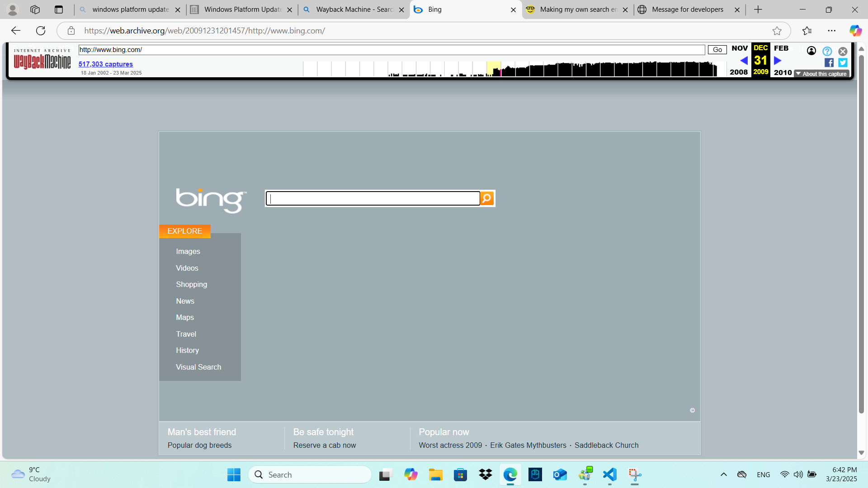Screen dimensions: 868x488
Task: Open the Erik Gates Mythbusters link
Action: [528, 445]
